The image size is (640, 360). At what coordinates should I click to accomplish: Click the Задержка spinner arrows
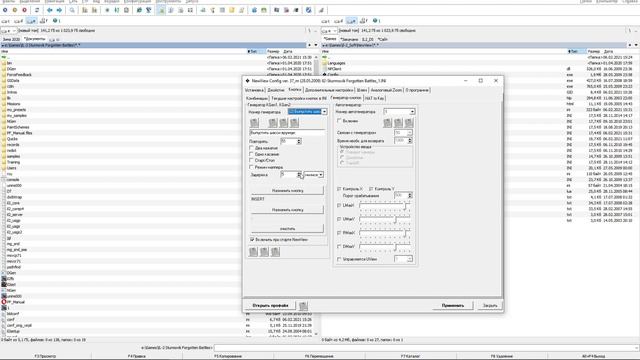(x=299, y=175)
